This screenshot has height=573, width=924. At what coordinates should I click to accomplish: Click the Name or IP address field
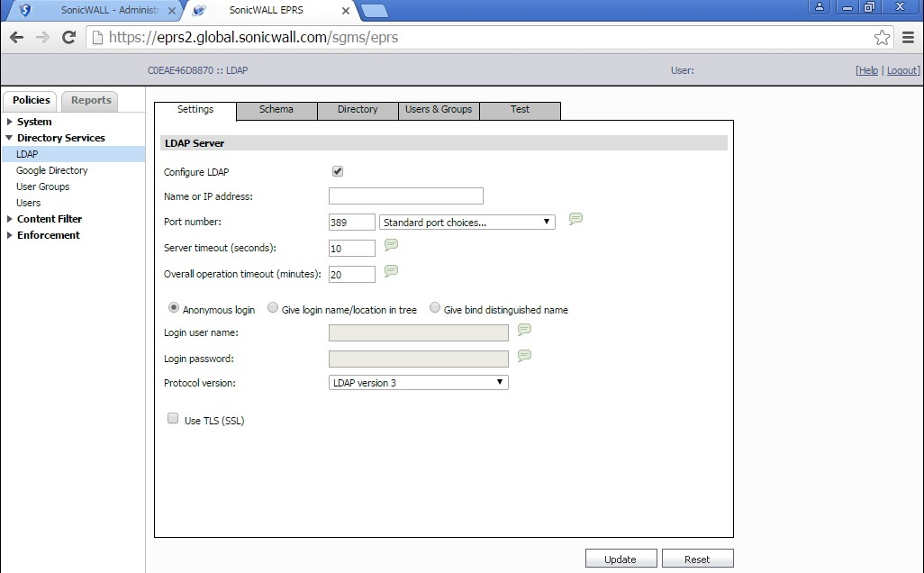[405, 196]
